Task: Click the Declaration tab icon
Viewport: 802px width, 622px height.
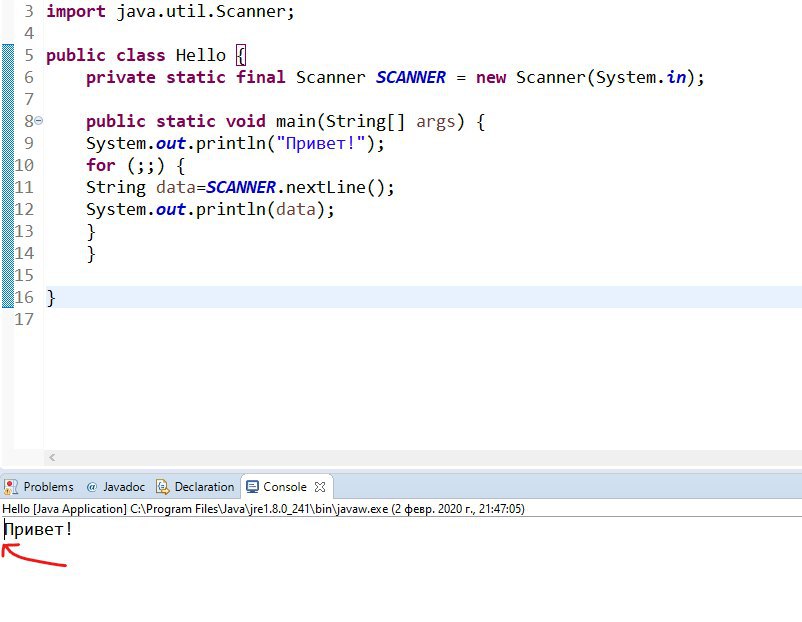Action: pos(163,487)
